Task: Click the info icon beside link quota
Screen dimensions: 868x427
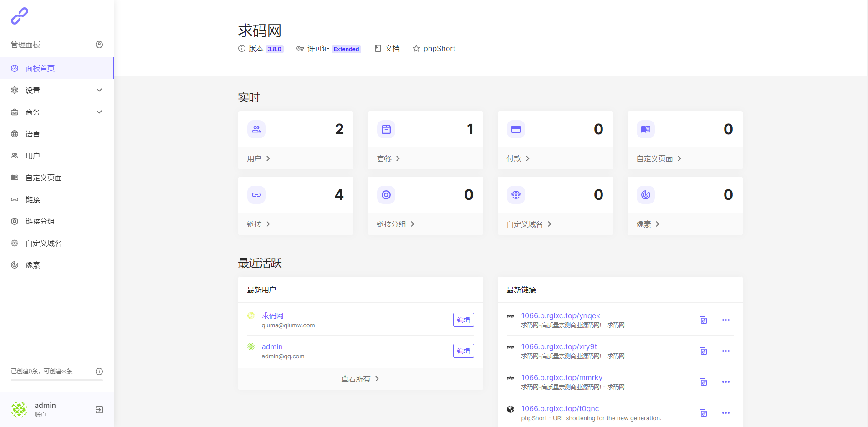Action: click(x=99, y=371)
